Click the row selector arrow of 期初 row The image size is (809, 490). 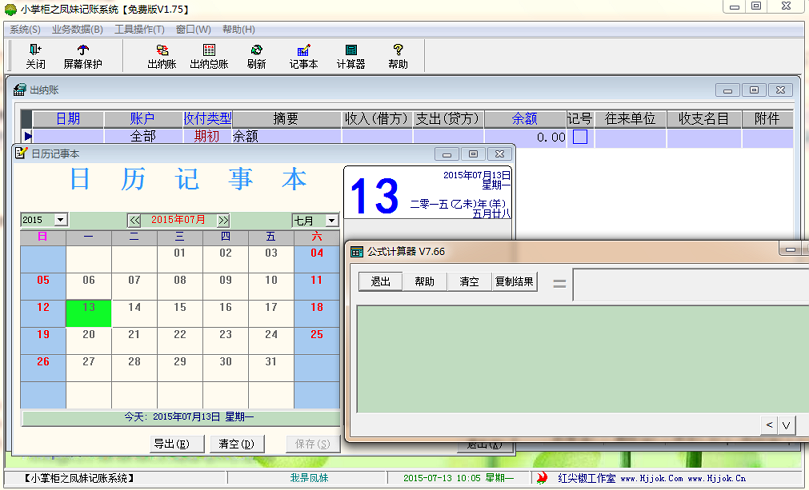(x=26, y=137)
